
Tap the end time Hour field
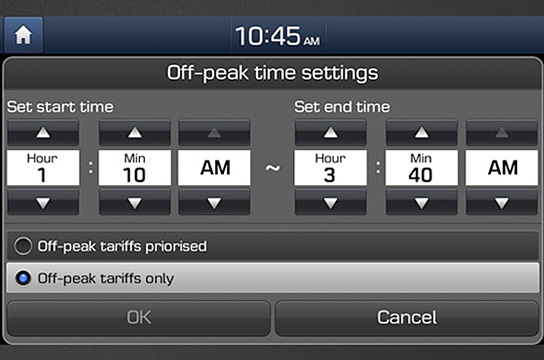(x=330, y=168)
